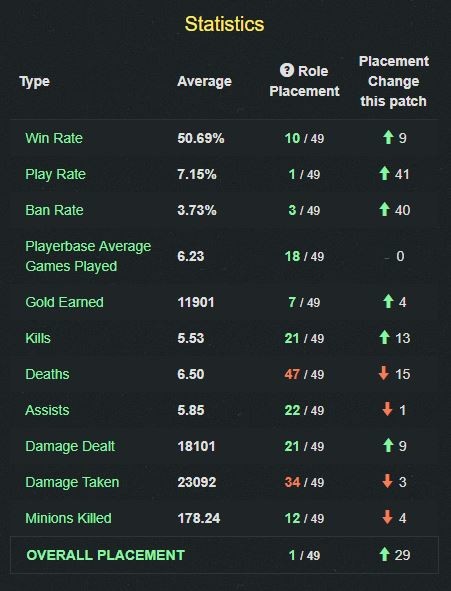Open the Play Rate statistic link

(x=55, y=174)
